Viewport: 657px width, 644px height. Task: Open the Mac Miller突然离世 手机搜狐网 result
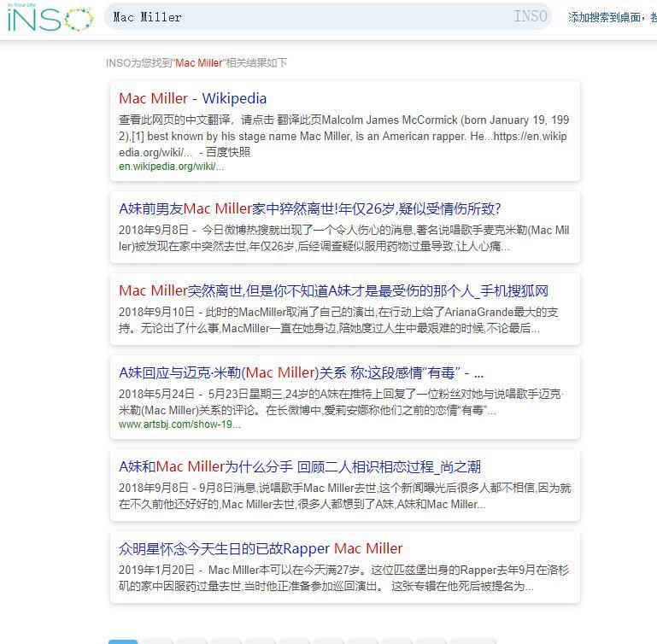click(333, 290)
